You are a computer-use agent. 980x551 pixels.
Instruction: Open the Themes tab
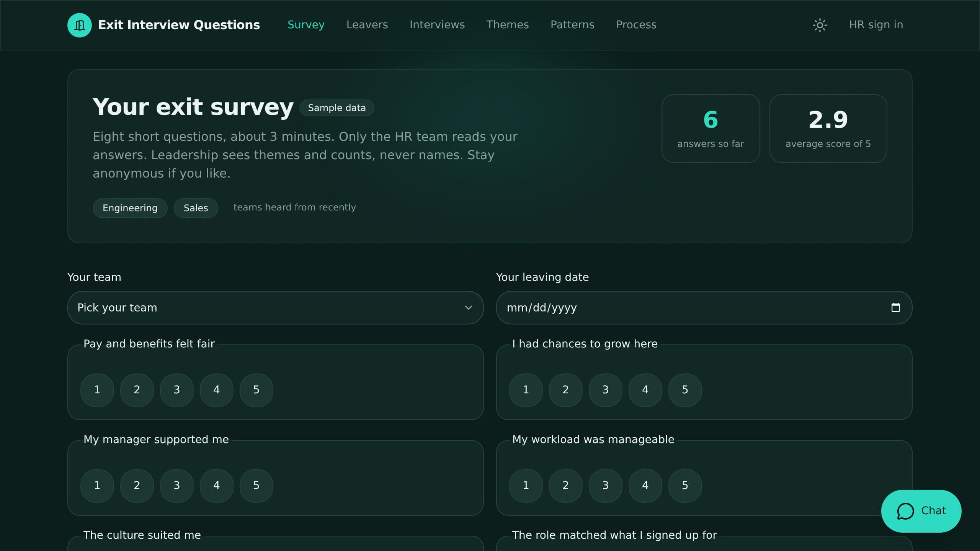pyautogui.click(x=508, y=25)
